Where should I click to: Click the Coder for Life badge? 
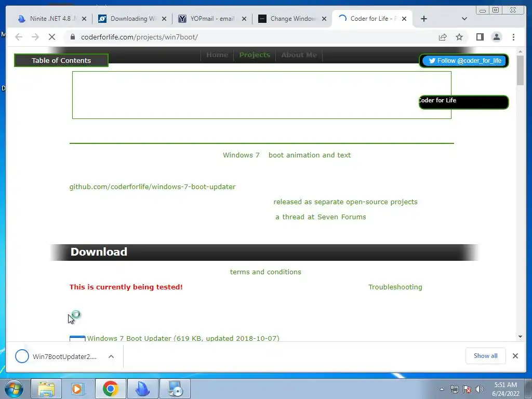(463, 102)
